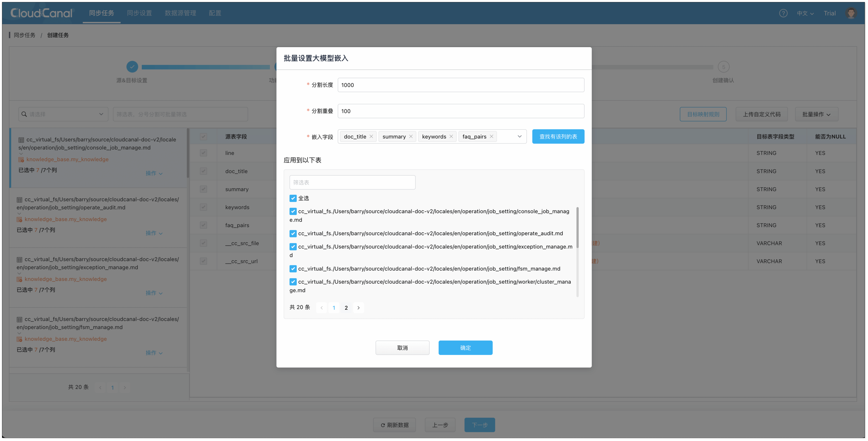Click the 刷新数据 button
This screenshot has height=441, width=868.
394,425
